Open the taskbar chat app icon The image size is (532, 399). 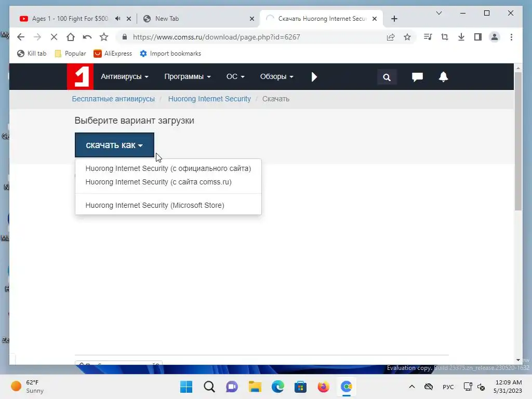232,387
